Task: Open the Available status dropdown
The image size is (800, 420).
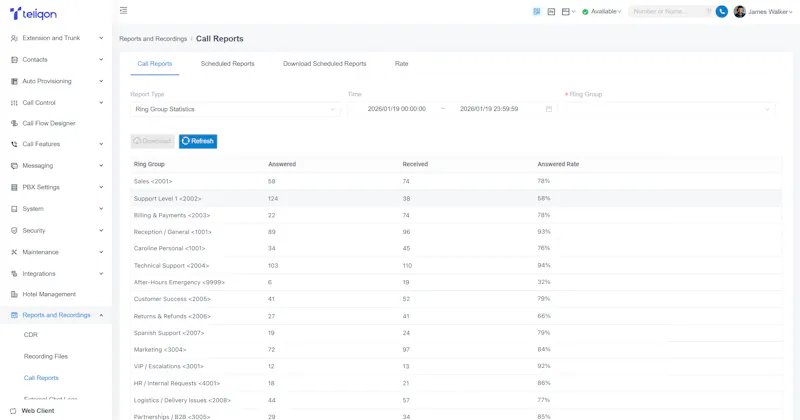Action: coord(602,12)
